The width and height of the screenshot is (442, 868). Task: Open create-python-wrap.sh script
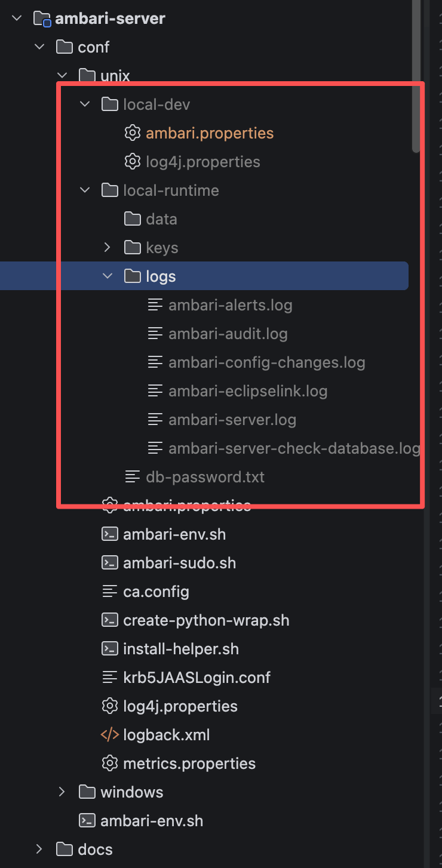[206, 620]
